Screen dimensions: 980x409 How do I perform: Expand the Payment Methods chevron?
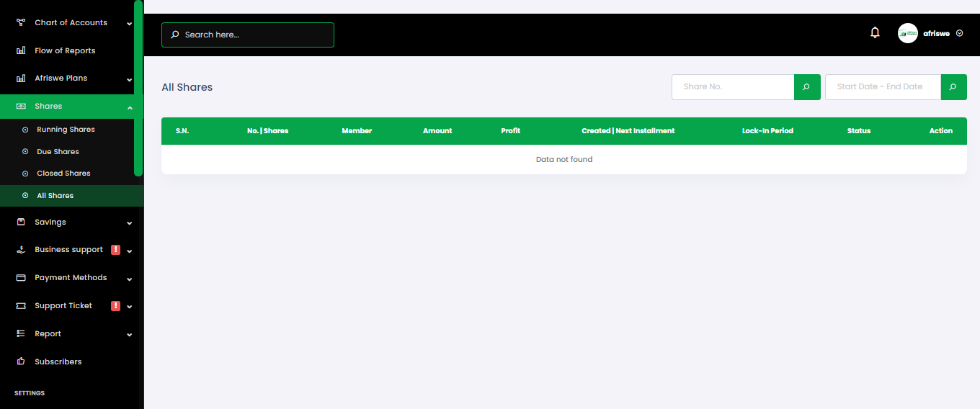pos(130,279)
